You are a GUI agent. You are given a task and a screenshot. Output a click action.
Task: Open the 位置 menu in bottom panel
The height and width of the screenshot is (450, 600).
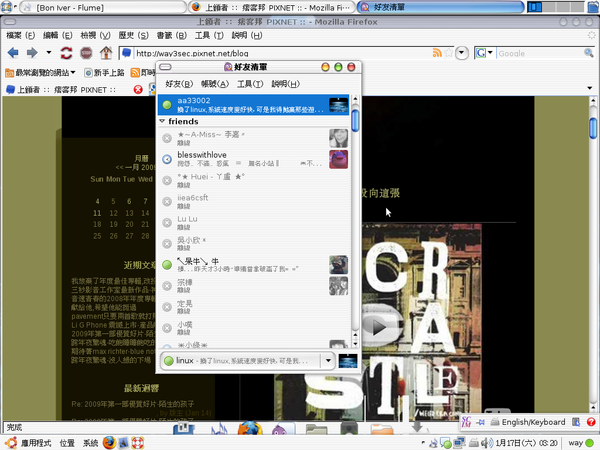pos(67,443)
